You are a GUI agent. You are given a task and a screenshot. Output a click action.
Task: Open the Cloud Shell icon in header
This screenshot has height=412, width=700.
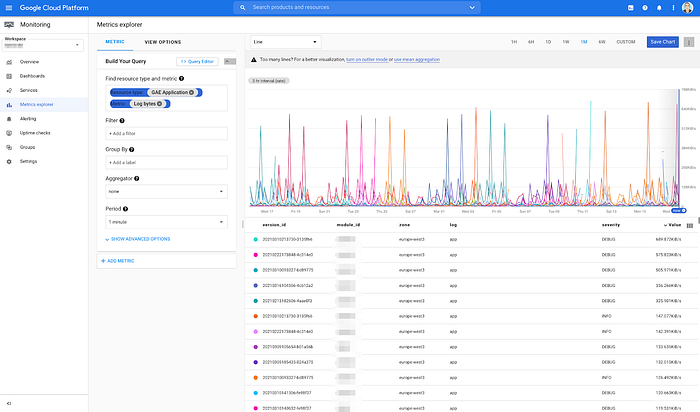click(630, 8)
